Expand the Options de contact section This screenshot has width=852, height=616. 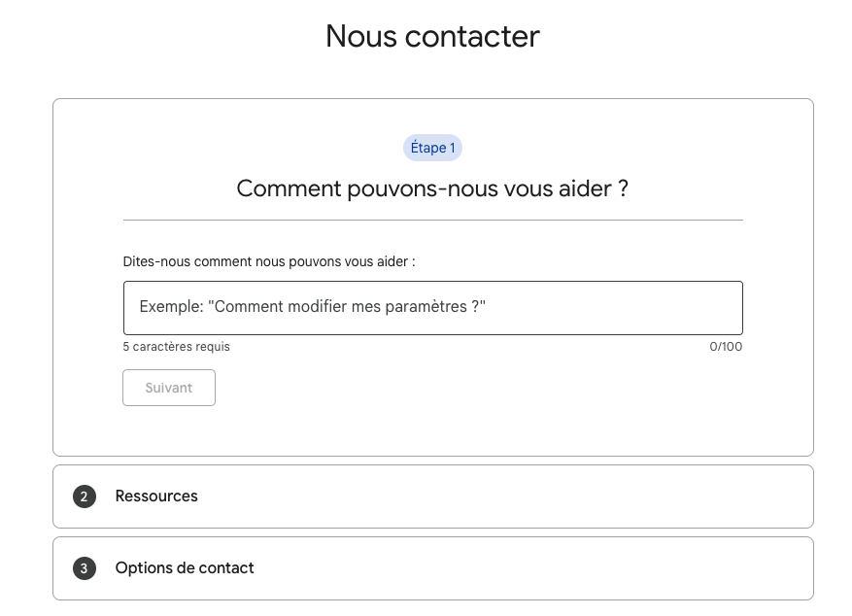[432, 568]
